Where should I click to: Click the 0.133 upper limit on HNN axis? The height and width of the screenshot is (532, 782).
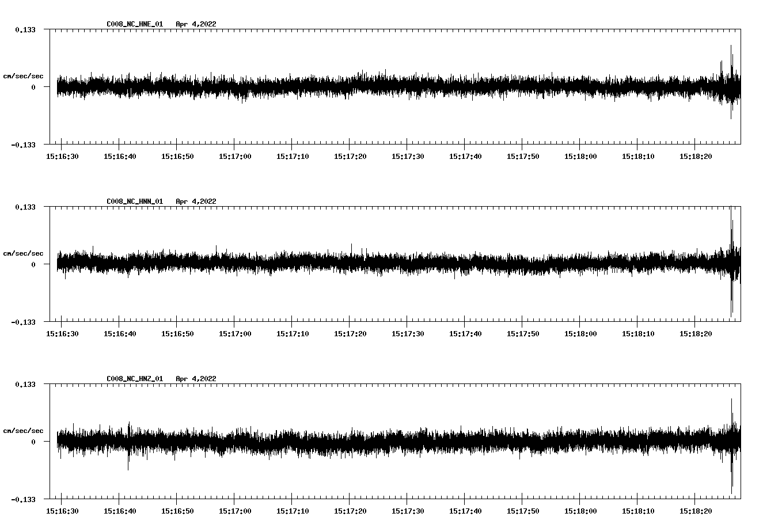(x=25, y=207)
